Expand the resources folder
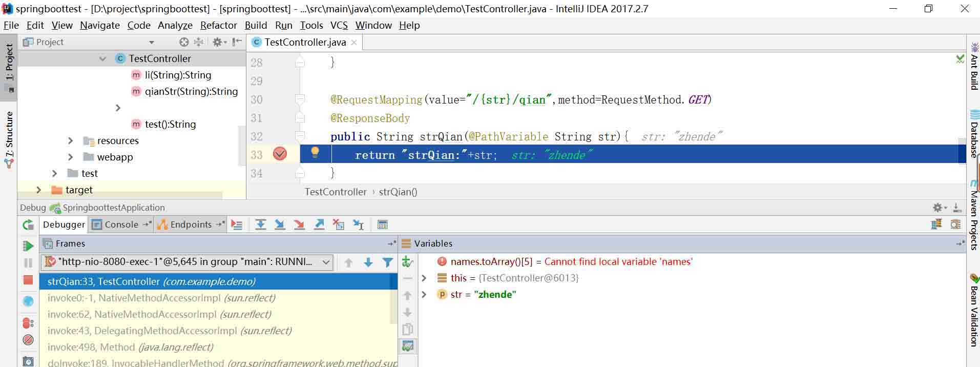The height and width of the screenshot is (367, 980). [x=71, y=141]
